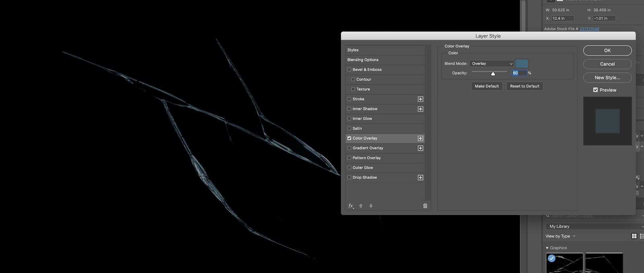Select the Styles entry in the list
Screen dimensions: 644x273
(x=353, y=50)
